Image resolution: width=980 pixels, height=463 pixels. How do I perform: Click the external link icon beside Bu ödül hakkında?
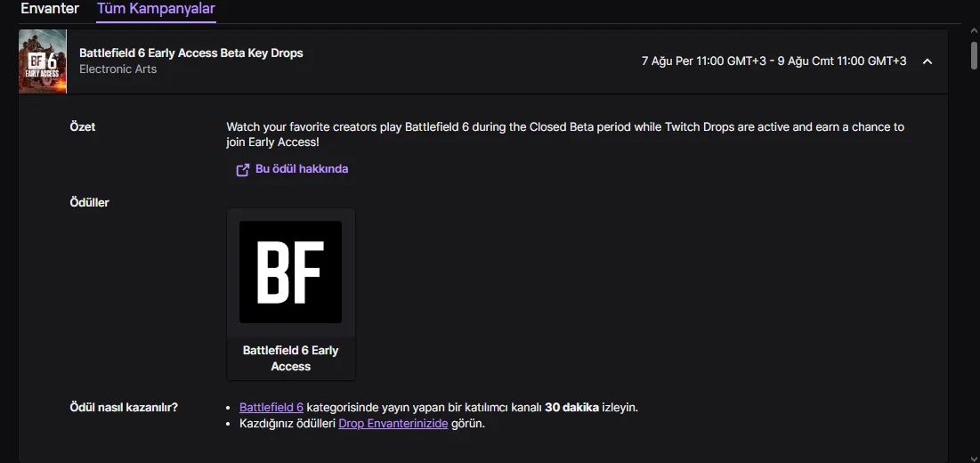coord(242,169)
